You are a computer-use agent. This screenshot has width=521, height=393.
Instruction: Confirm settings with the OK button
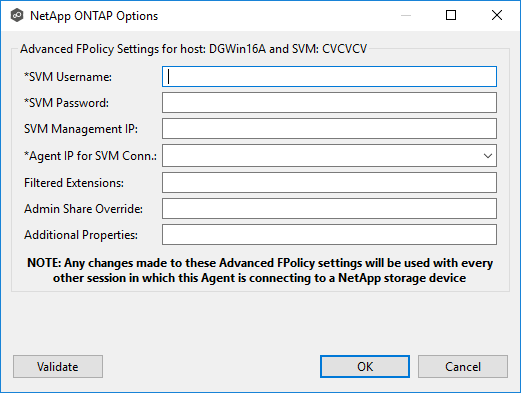coord(365,367)
